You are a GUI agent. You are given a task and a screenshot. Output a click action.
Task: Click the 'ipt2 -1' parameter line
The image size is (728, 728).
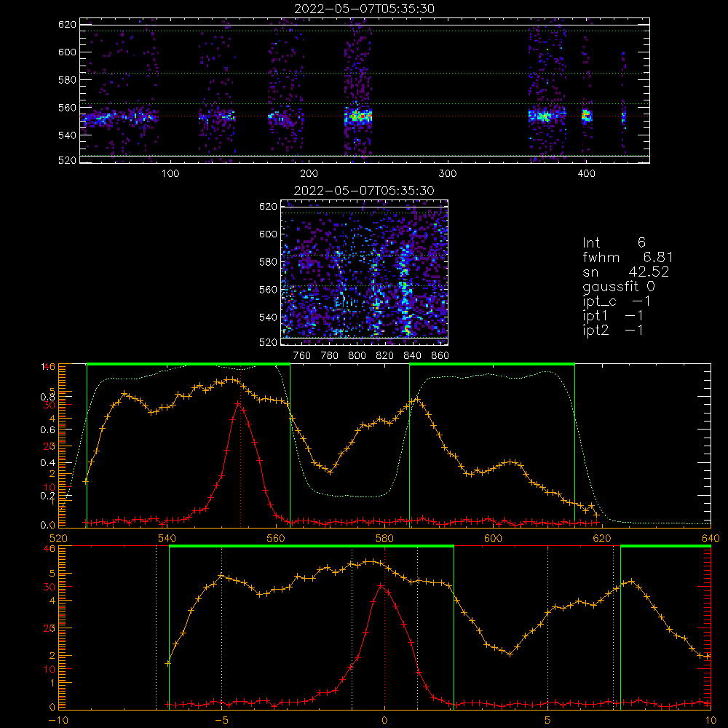tap(613, 330)
